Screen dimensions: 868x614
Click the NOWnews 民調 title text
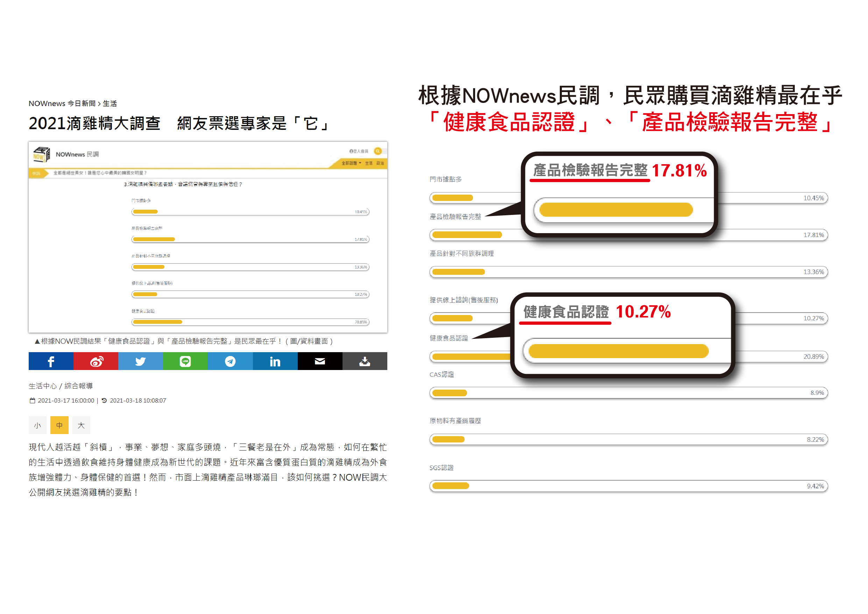click(77, 154)
